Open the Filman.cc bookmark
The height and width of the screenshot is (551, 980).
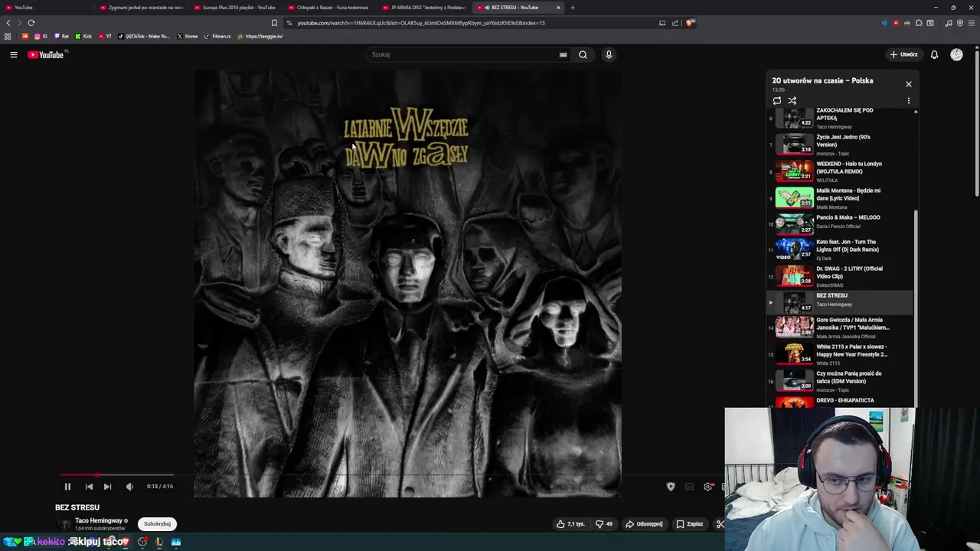217,36
